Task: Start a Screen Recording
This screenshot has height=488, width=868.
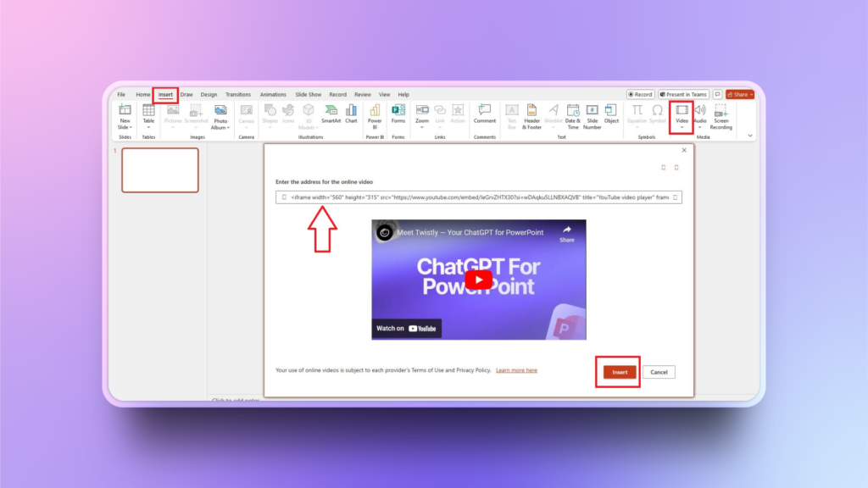Action: (x=721, y=117)
